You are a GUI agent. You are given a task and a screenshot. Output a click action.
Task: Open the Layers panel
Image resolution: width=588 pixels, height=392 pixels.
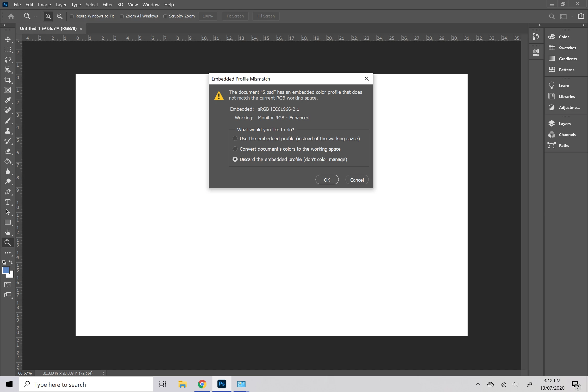click(564, 124)
